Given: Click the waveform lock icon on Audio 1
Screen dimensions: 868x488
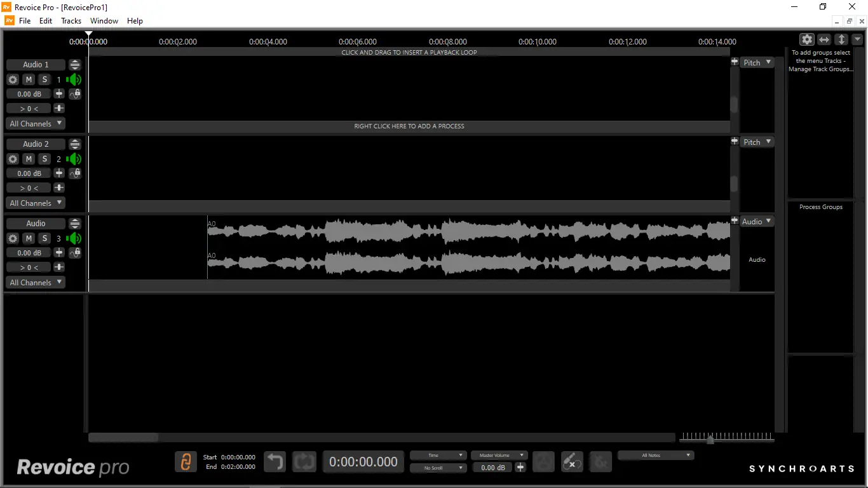Looking at the screenshot, I should coord(74,93).
